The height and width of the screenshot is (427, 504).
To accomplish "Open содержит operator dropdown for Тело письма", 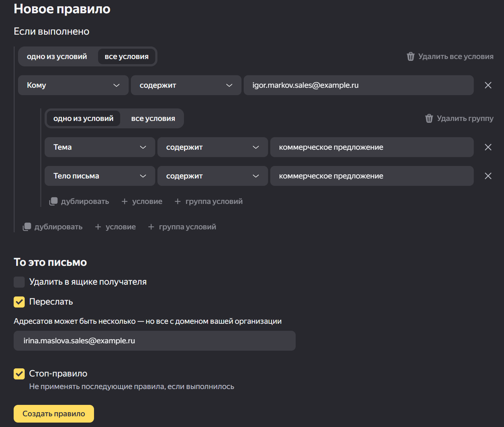I will [212, 176].
